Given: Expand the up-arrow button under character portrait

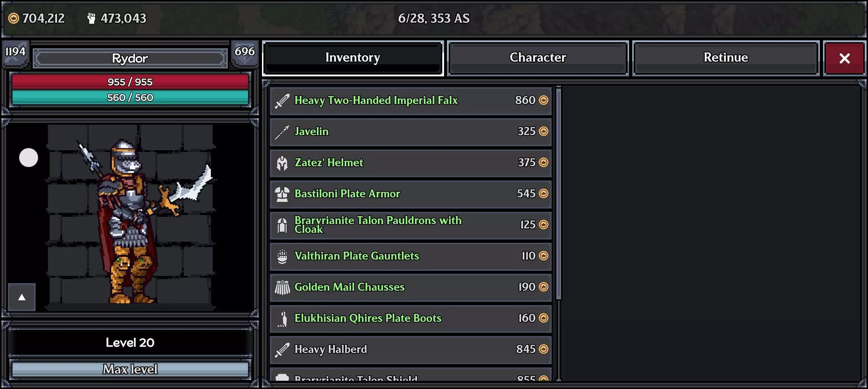Looking at the screenshot, I should click(x=22, y=297).
